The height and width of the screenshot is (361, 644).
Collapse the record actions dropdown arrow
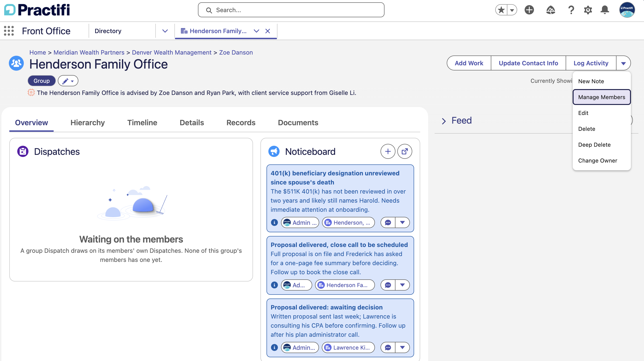point(623,63)
